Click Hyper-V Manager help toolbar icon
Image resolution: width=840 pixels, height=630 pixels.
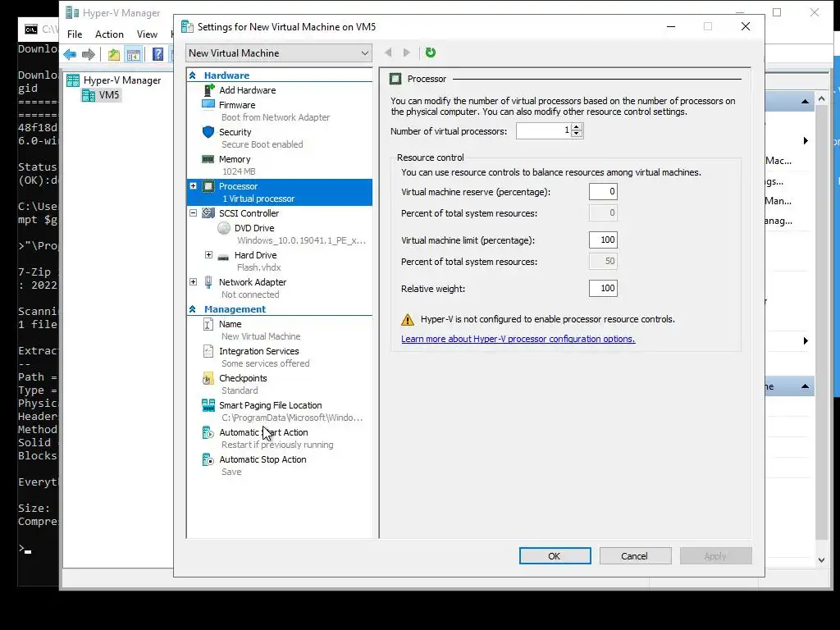(157, 54)
